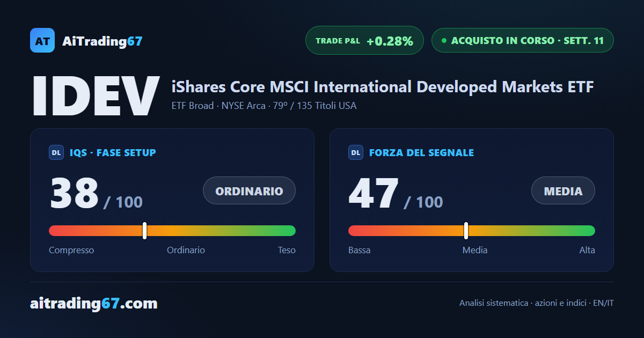
Task: Click the Teso scale label
Action: tap(287, 250)
